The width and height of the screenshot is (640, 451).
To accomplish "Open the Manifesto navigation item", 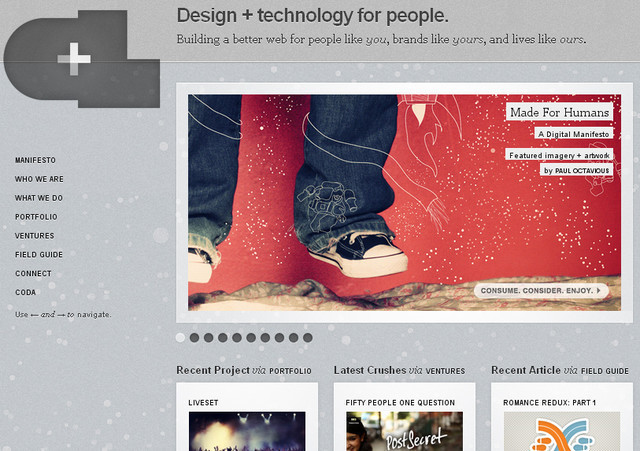I will coord(35,160).
